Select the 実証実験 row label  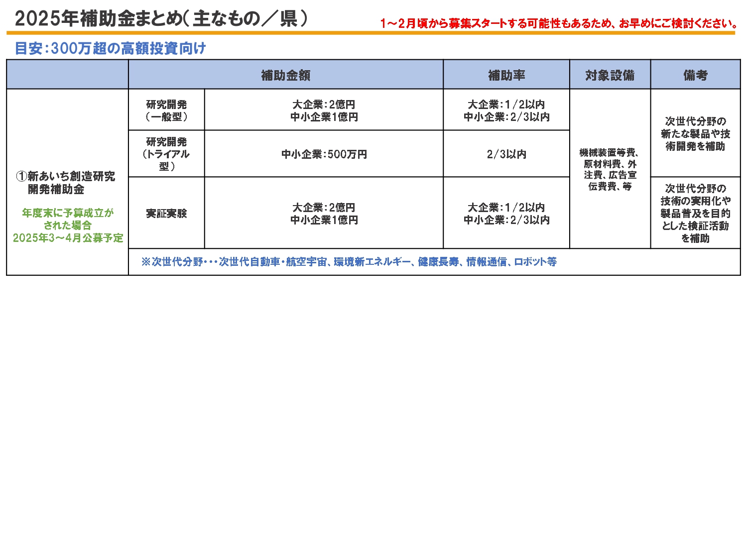[166, 214]
